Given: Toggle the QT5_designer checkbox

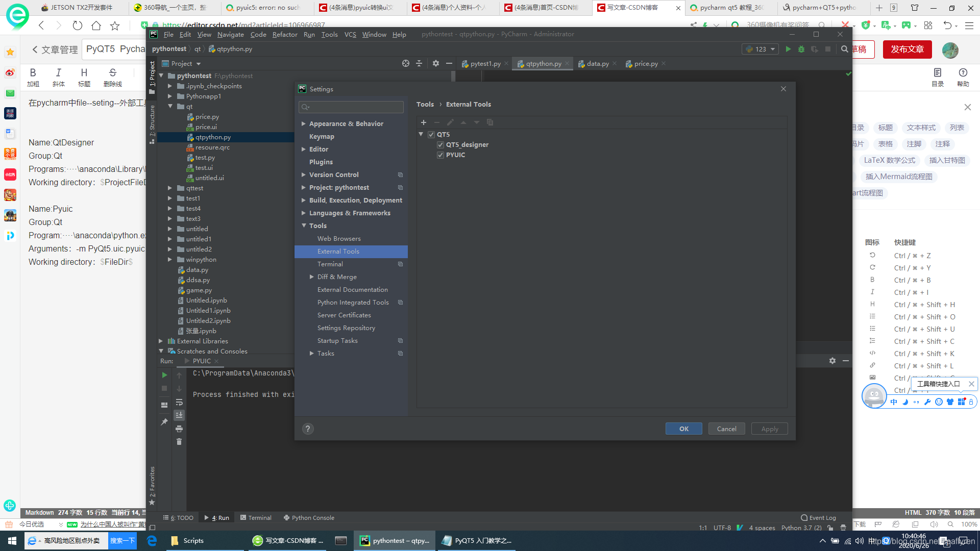Looking at the screenshot, I should pyautogui.click(x=440, y=145).
